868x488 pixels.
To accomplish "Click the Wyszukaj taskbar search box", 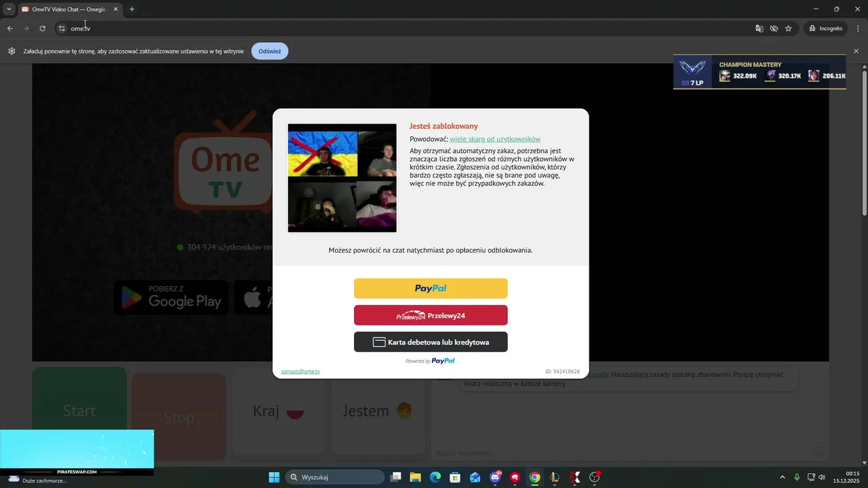I will coord(335,477).
